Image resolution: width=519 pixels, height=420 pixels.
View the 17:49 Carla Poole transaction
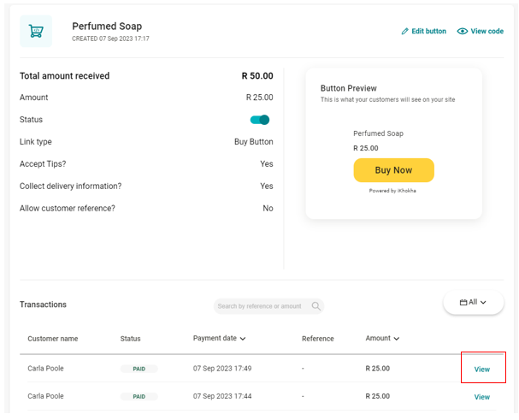coord(482,370)
